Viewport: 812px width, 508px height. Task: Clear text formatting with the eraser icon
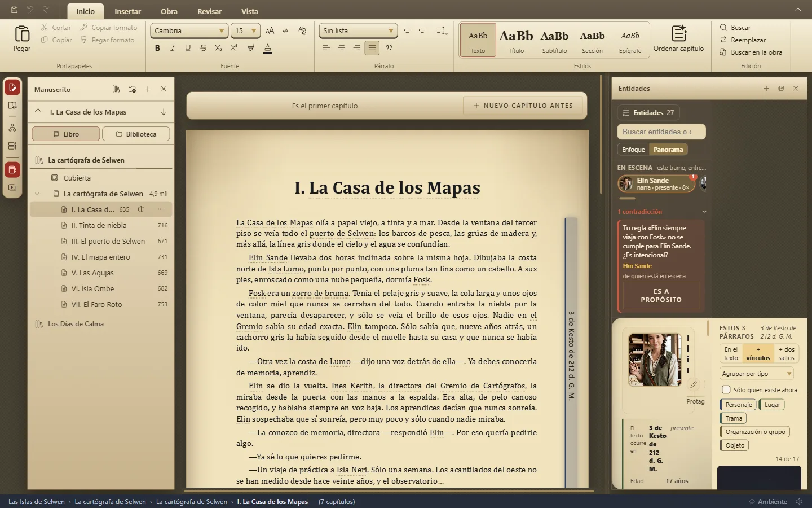[x=302, y=30]
